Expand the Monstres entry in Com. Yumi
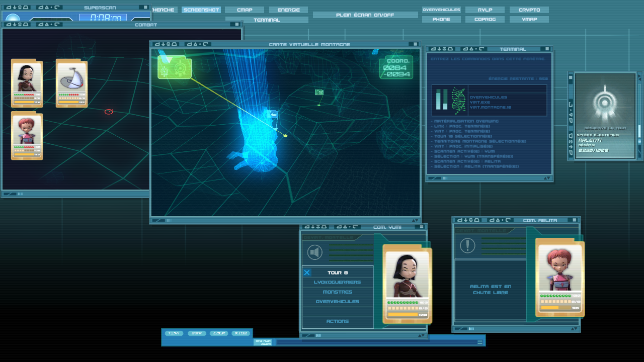644x362 pixels. point(337,292)
